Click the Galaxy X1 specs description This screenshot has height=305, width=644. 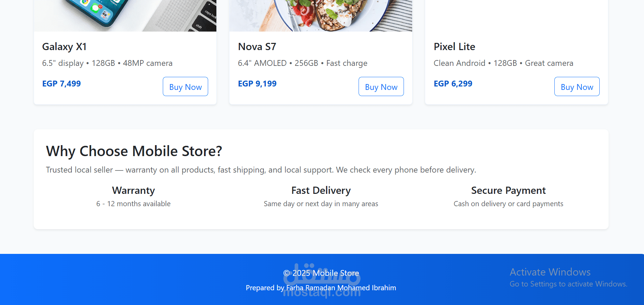[107, 63]
